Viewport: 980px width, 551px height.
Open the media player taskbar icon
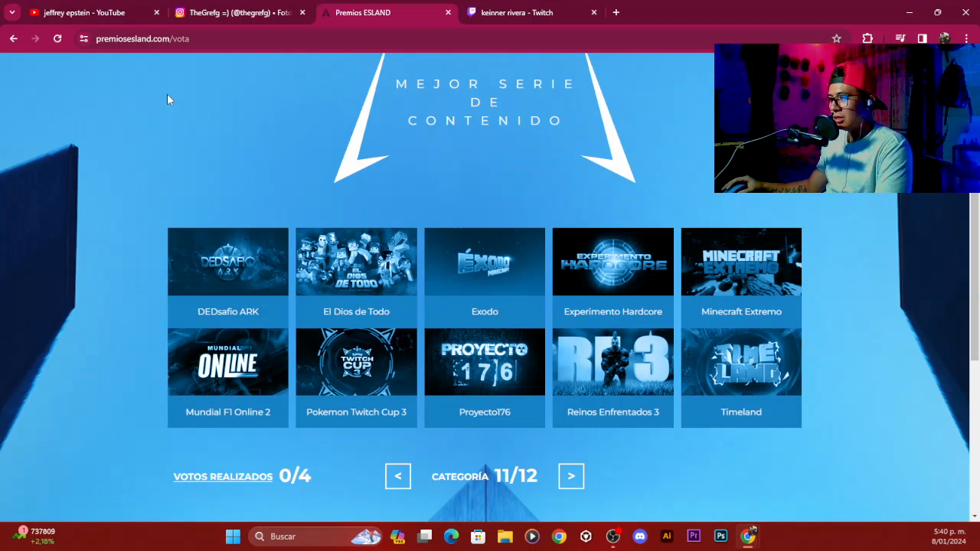coord(532,536)
